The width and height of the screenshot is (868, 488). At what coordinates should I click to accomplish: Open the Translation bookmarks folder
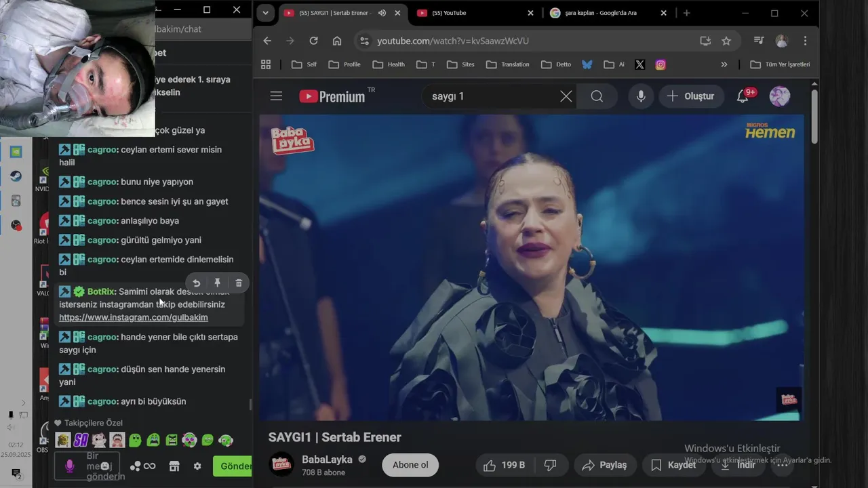[508, 64]
